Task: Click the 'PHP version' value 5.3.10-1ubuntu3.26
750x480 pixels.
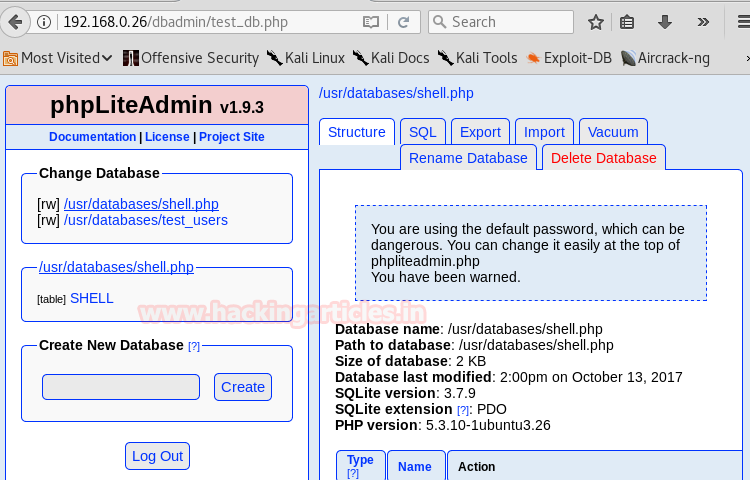Action: point(488,425)
